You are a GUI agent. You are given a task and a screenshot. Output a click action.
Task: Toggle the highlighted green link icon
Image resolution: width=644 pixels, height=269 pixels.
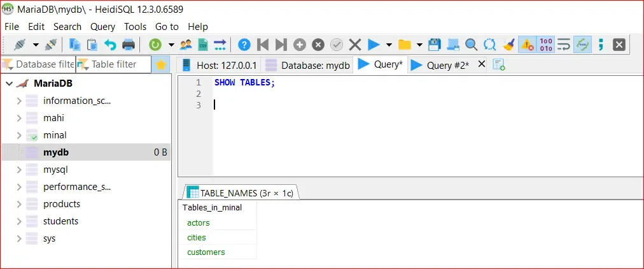pos(582,45)
